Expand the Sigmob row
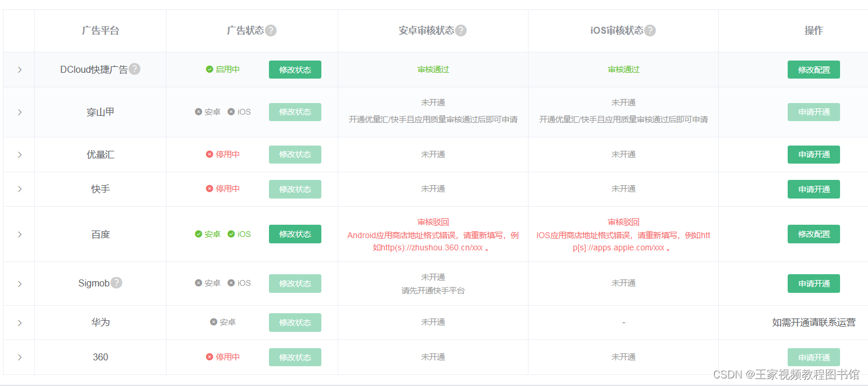This screenshot has width=868, height=386. 19,284
